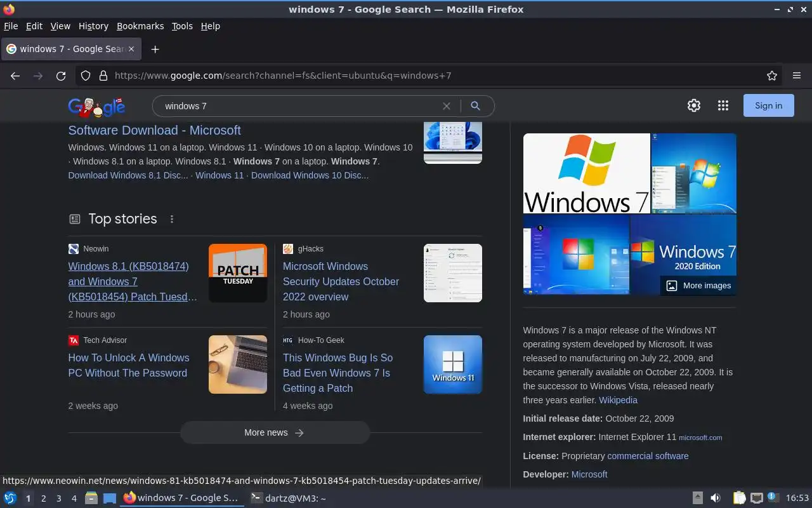
Task: Open Download Windows 8.1 Disc... sublink
Action: [x=128, y=175]
